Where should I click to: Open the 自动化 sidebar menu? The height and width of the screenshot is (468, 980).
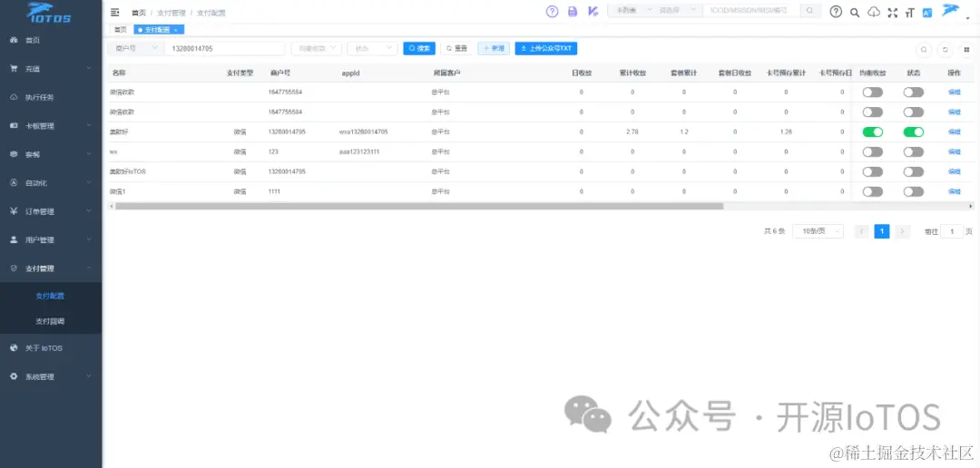click(50, 183)
